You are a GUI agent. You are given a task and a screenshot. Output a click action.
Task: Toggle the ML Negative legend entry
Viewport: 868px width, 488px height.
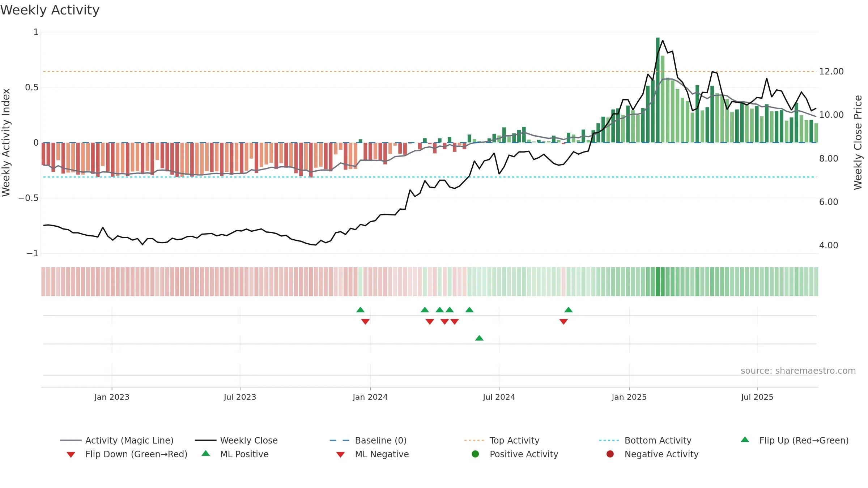373,454
